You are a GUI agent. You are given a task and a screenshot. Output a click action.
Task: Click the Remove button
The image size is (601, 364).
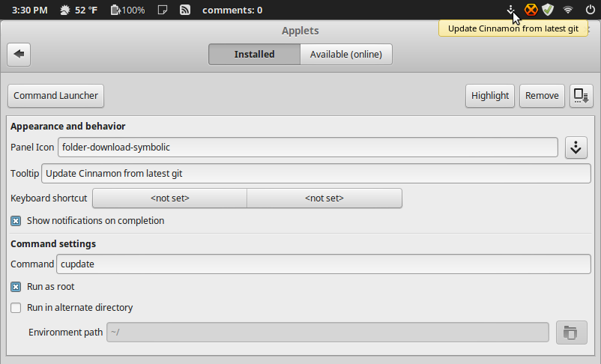coord(542,96)
